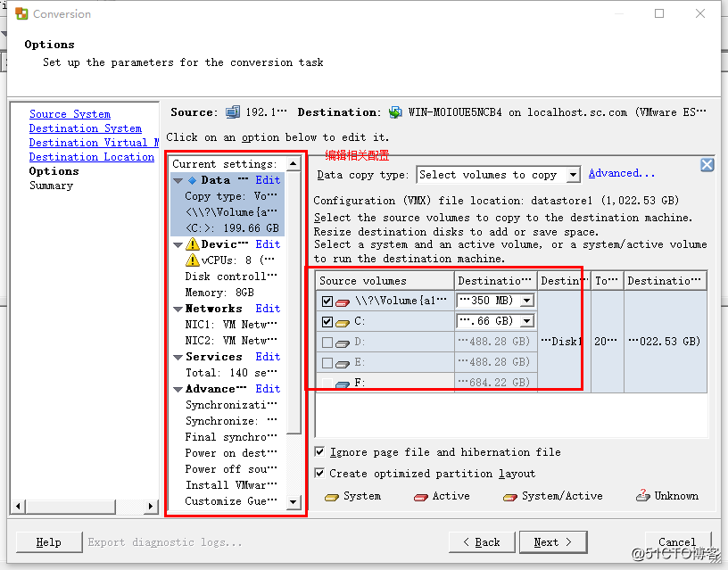Uncheck the \\?\Volume{a1 source volume checkbox
728x570 pixels.
point(327,302)
